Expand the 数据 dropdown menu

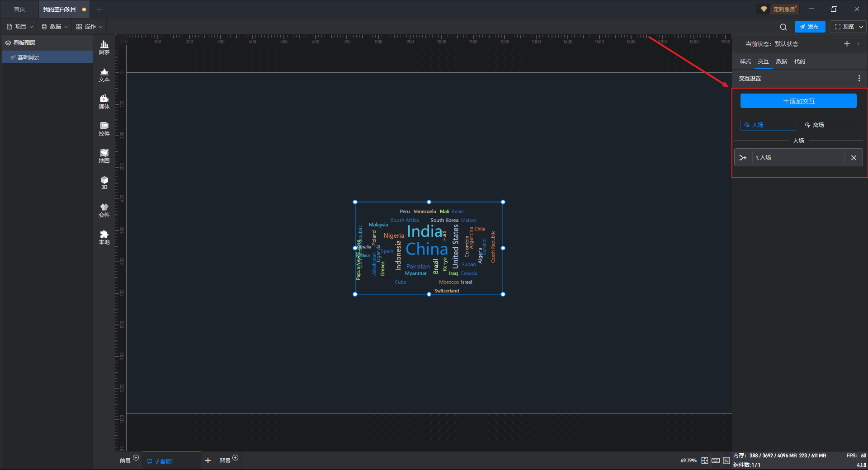(x=55, y=27)
